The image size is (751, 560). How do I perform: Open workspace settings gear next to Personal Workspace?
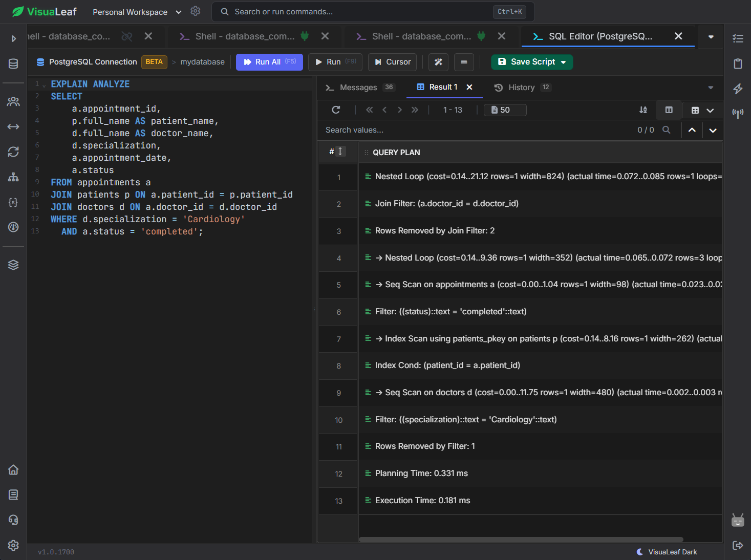(196, 11)
